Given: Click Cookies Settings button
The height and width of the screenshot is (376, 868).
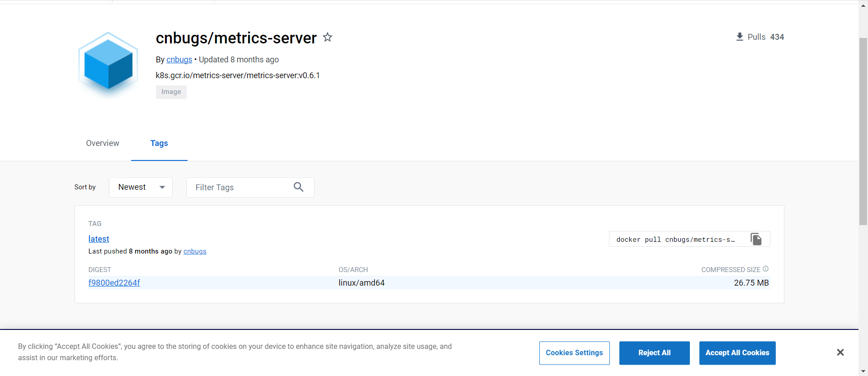Looking at the screenshot, I should coord(574,353).
